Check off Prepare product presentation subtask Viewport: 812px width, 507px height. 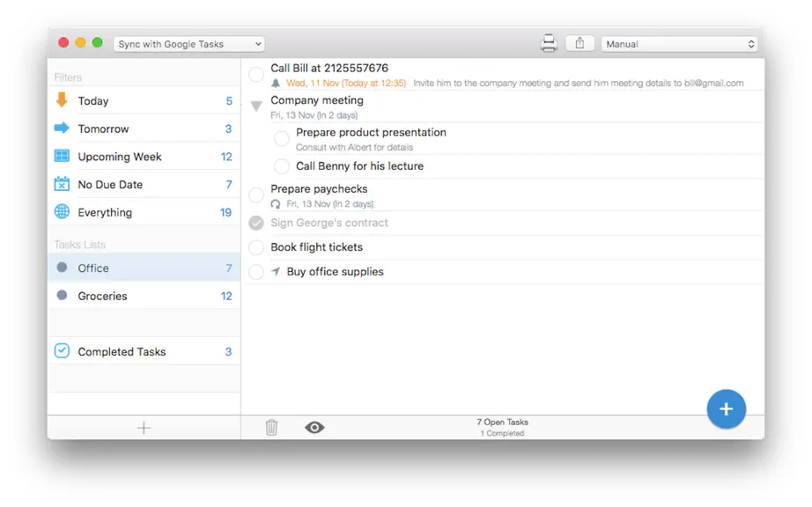point(281,139)
